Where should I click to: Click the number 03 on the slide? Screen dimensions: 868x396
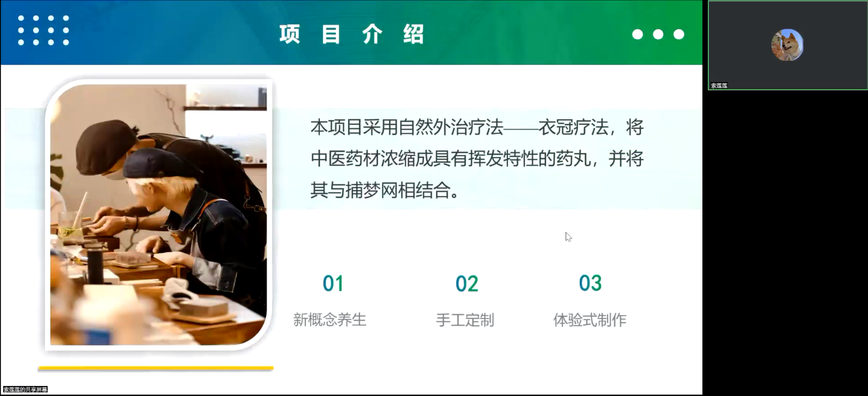pyautogui.click(x=590, y=283)
